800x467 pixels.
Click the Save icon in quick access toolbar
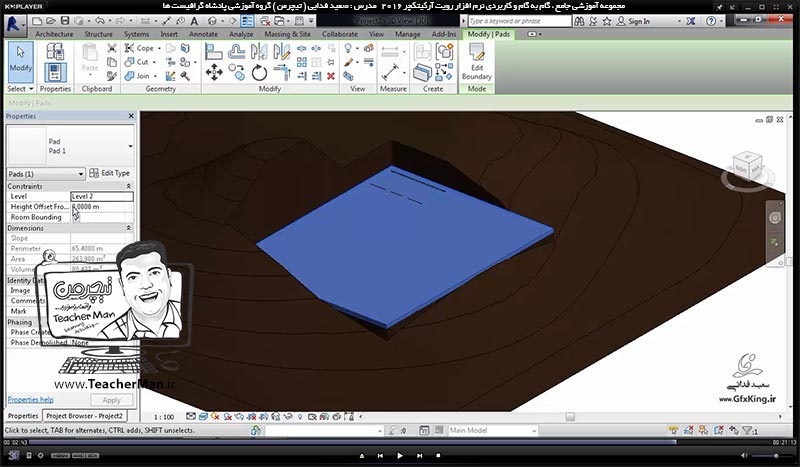pyautogui.click(x=65, y=21)
